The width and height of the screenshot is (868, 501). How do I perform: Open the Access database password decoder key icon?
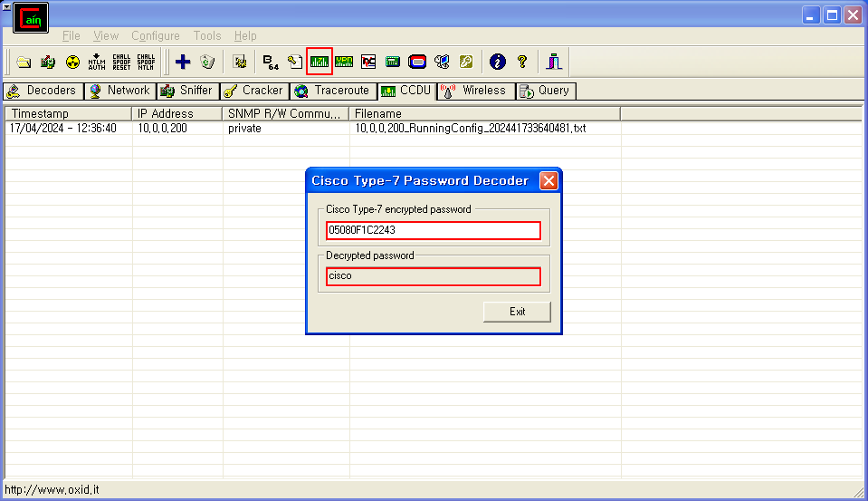point(295,63)
